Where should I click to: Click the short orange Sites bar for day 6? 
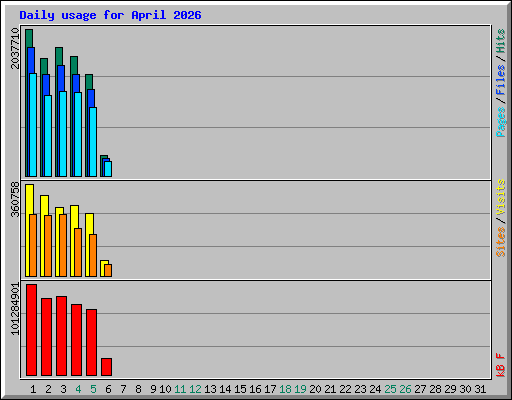click(108, 270)
